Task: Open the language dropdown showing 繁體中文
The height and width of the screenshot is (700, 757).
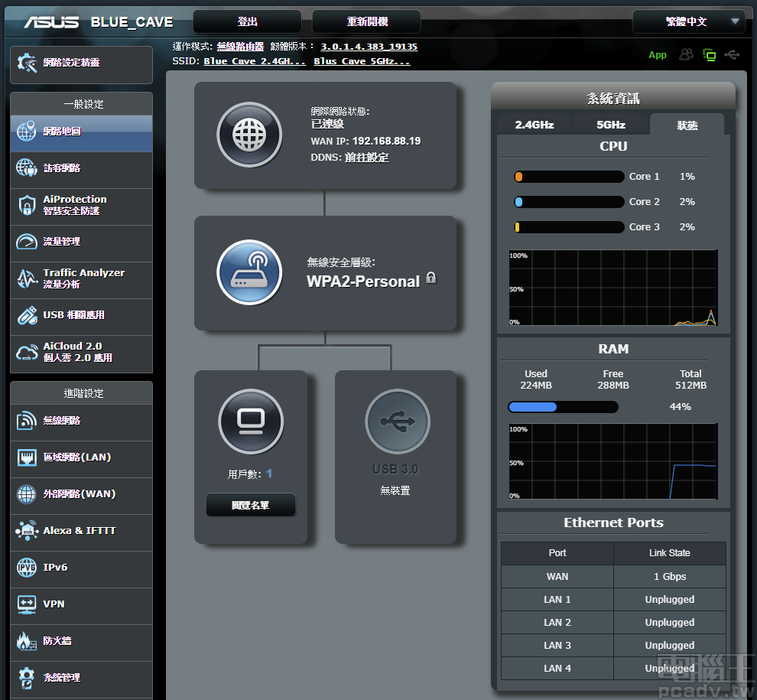Action: point(688,21)
